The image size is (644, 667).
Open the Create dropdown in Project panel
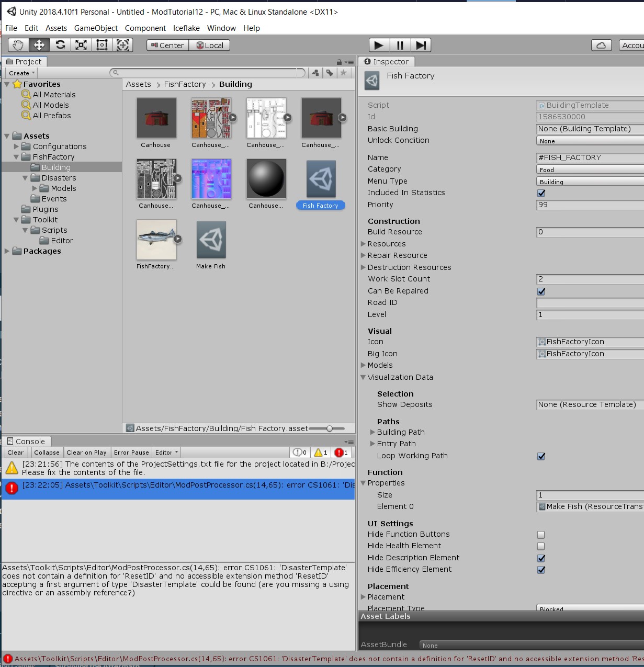(21, 73)
